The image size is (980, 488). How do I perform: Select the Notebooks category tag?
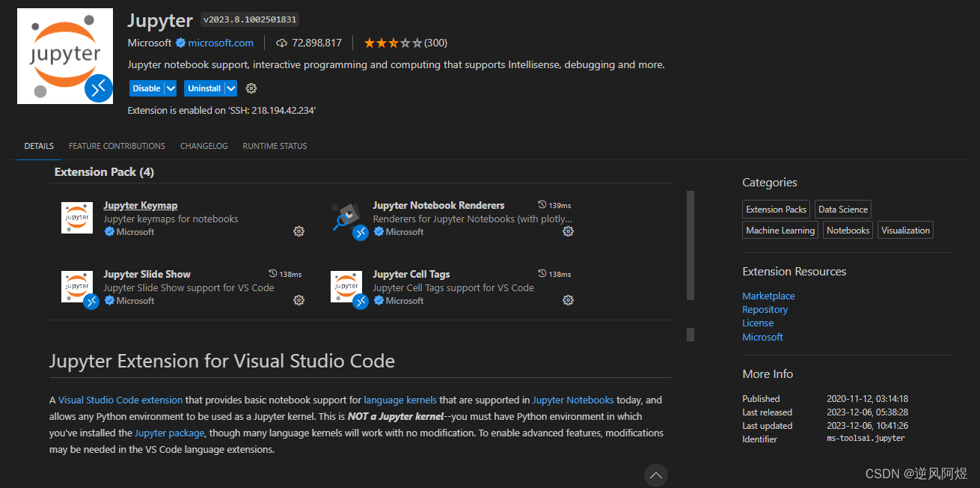(848, 231)
